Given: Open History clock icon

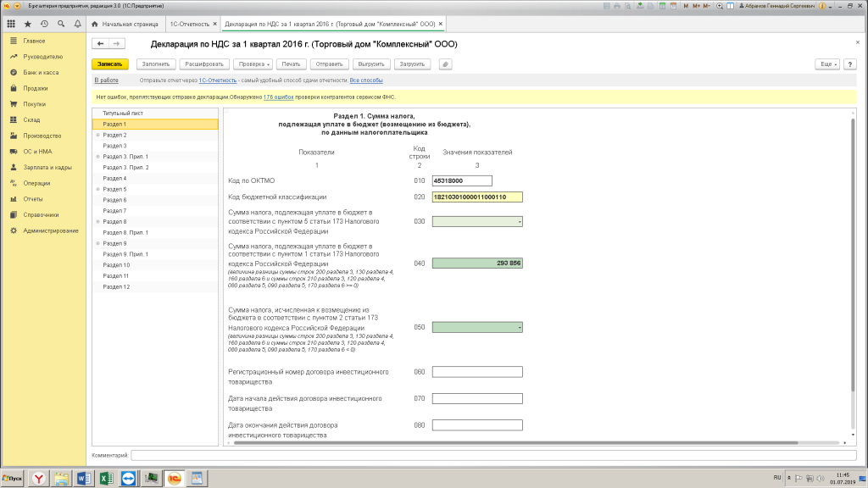Looking at the screenshot, I should [x=44, y=24].
